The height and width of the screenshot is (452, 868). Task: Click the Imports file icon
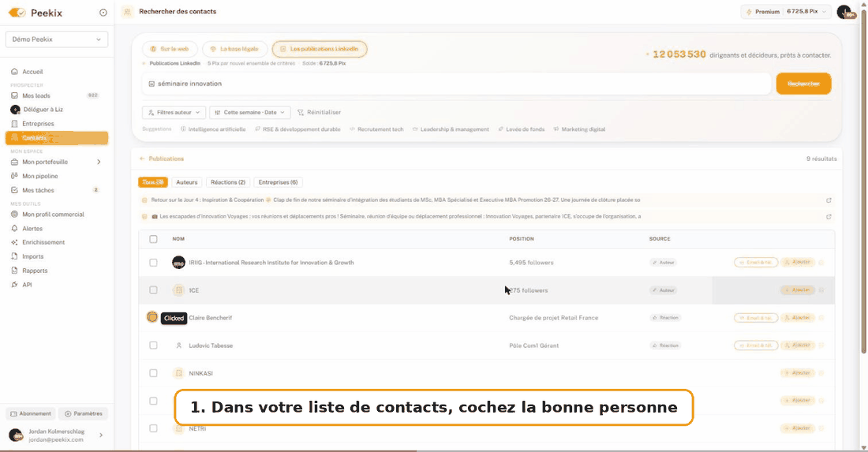tap(14, 256)
